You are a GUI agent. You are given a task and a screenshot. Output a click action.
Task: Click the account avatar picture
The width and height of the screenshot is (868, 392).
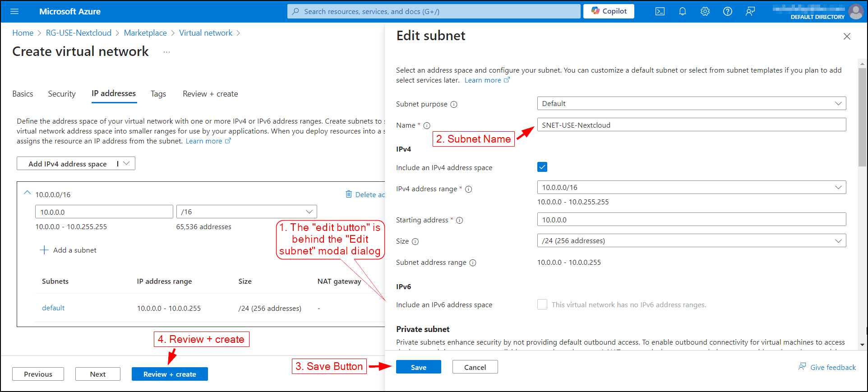point(855,11)
